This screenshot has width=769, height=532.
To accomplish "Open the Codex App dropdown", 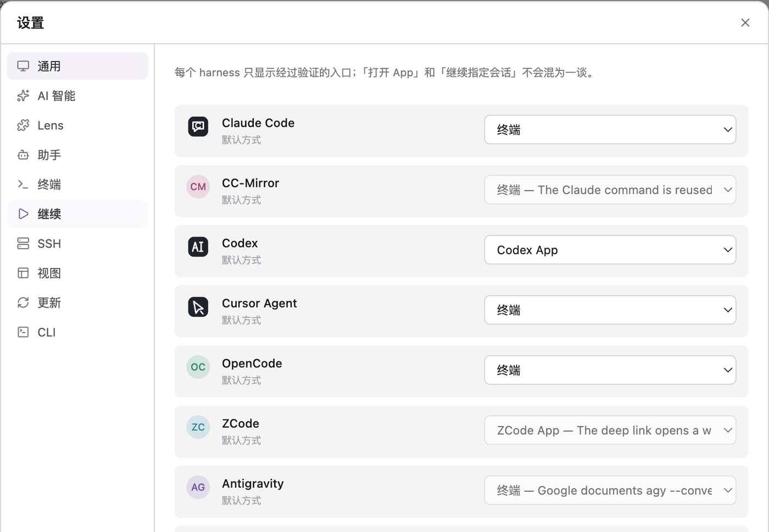I will coord(610,250).
